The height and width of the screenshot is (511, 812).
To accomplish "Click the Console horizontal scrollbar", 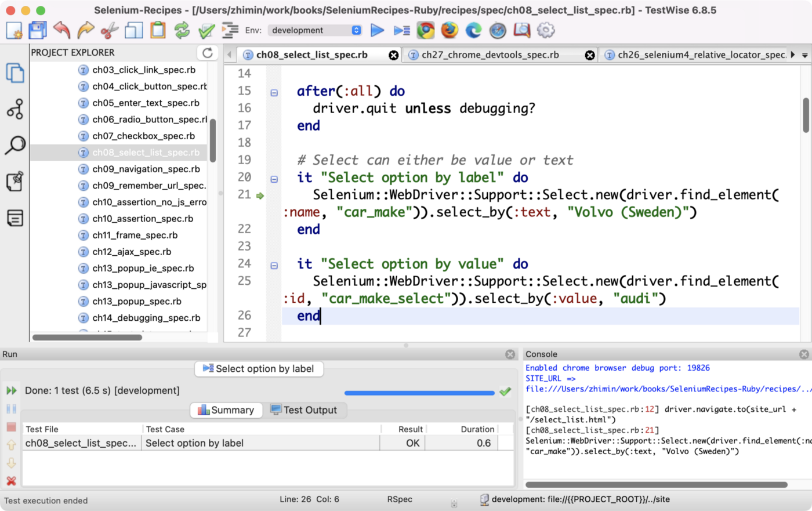I will (x=657, y=484).
